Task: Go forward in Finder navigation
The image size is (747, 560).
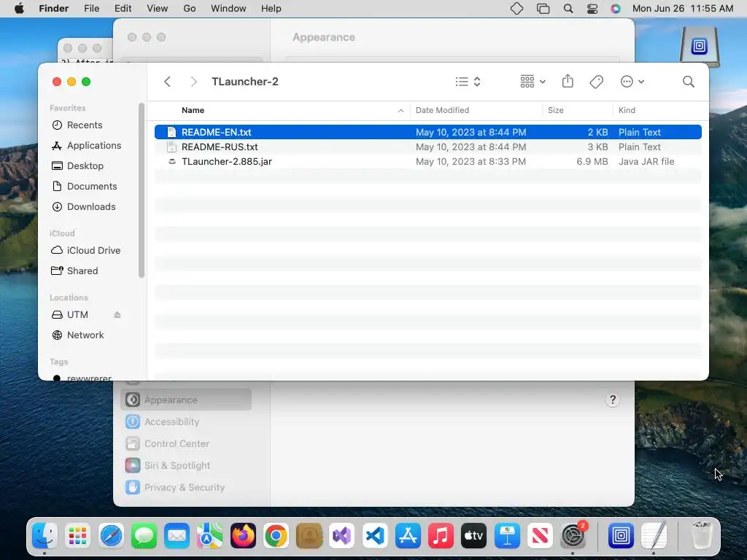Action: coord(193,82)
